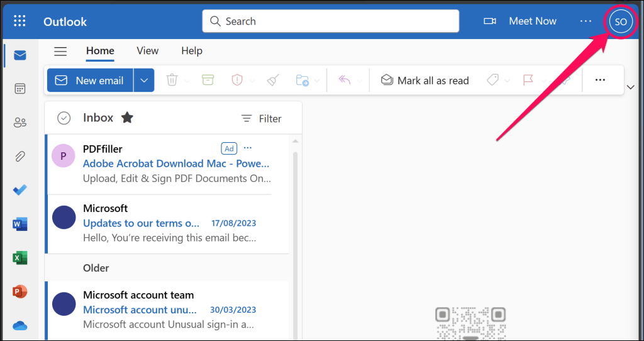The height and width of the screenshot is (341, 644).
Task: Expand the ribbon collapse chevron
Action: coord(631,87)
